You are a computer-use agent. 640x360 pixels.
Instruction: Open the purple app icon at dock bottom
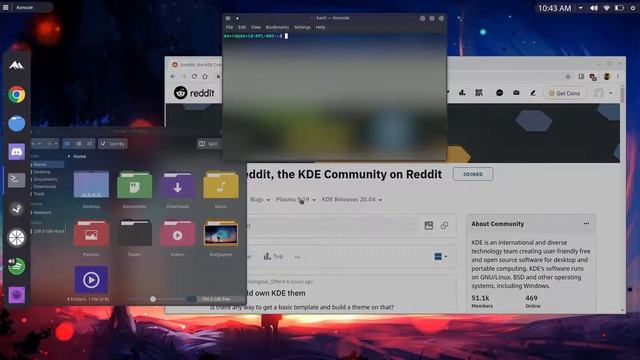point(16,295)
